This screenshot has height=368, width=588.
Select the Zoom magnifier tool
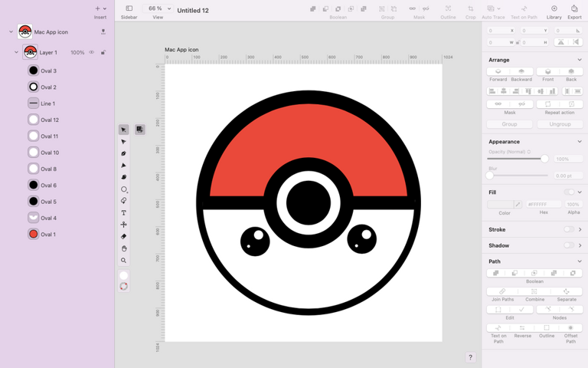[123, 260]
